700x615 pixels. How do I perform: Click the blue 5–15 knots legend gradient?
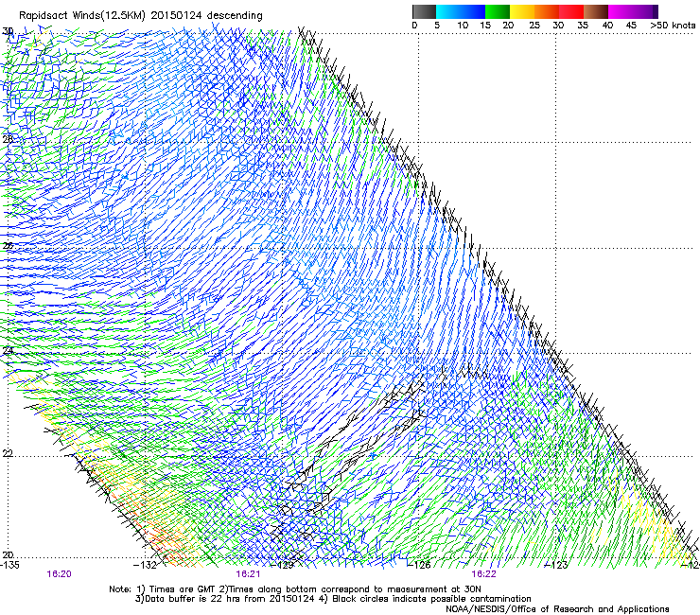click(x=461, y=11)
